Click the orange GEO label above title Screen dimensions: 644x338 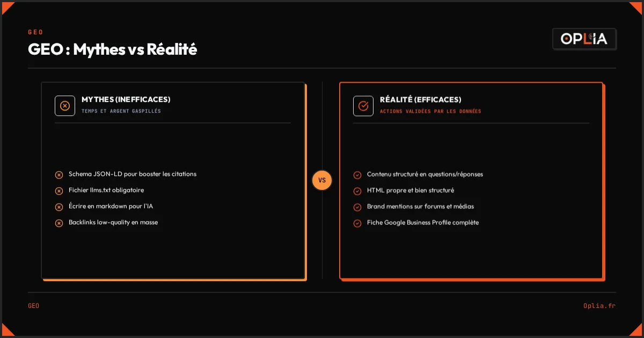point(35,32)
